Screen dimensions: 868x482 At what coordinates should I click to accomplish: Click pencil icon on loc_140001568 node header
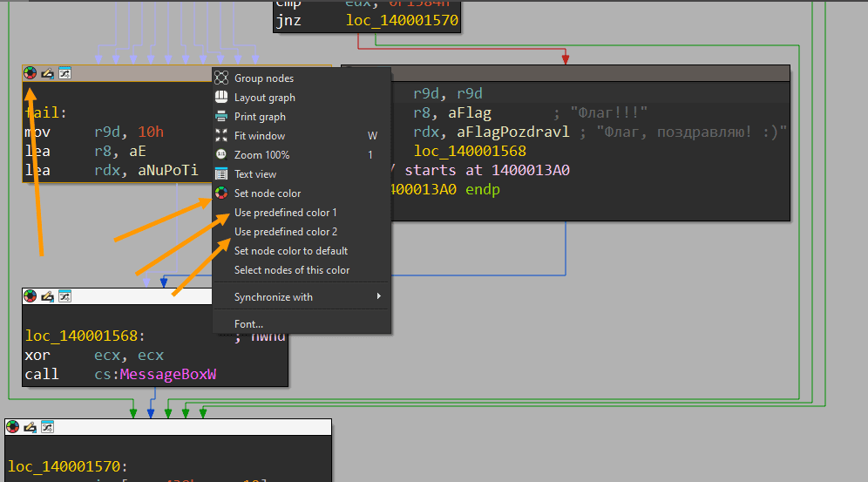47,296
